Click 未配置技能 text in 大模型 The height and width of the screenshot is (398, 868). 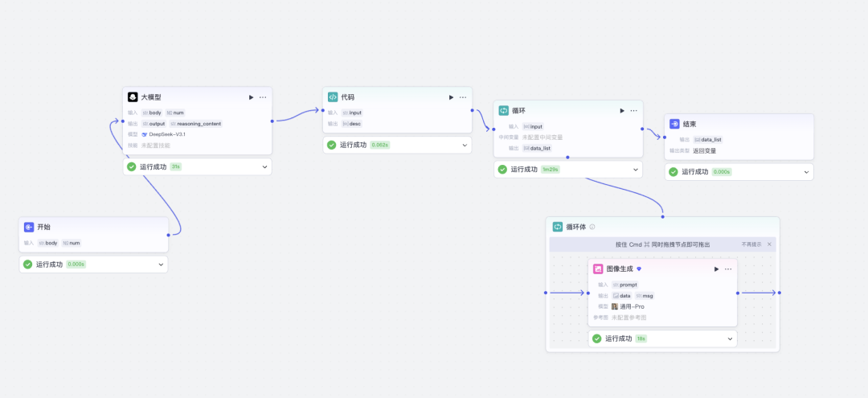pos(156,146)
